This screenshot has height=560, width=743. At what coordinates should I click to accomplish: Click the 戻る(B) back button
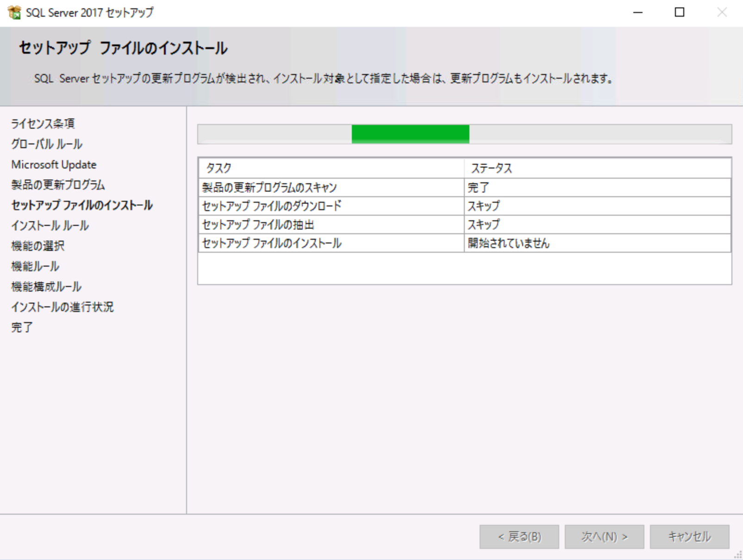click(x=519, y=536)
